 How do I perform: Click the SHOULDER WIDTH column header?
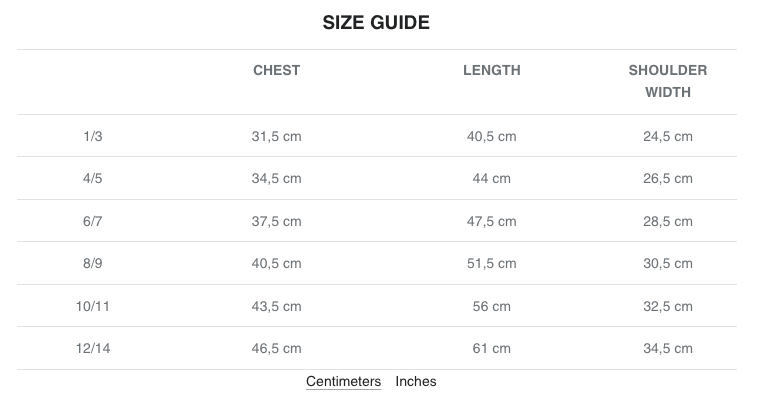click(667, 81)
